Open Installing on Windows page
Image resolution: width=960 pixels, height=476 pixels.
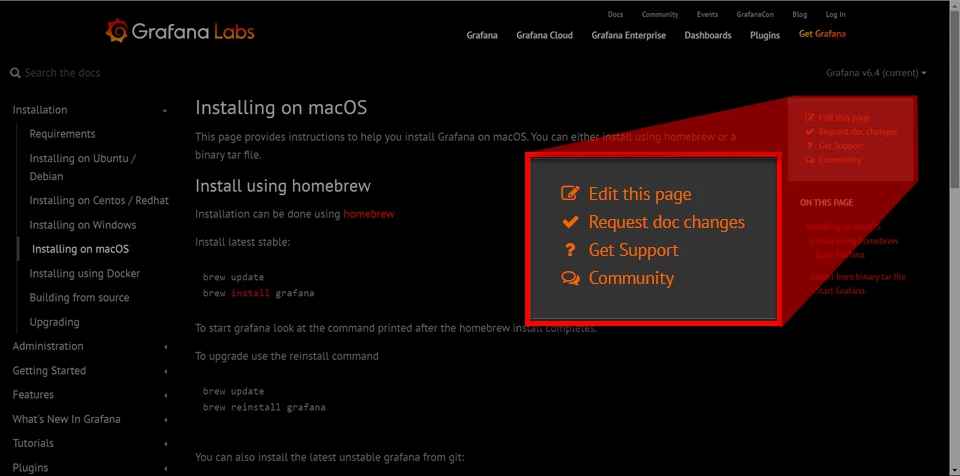coord(83,225)
